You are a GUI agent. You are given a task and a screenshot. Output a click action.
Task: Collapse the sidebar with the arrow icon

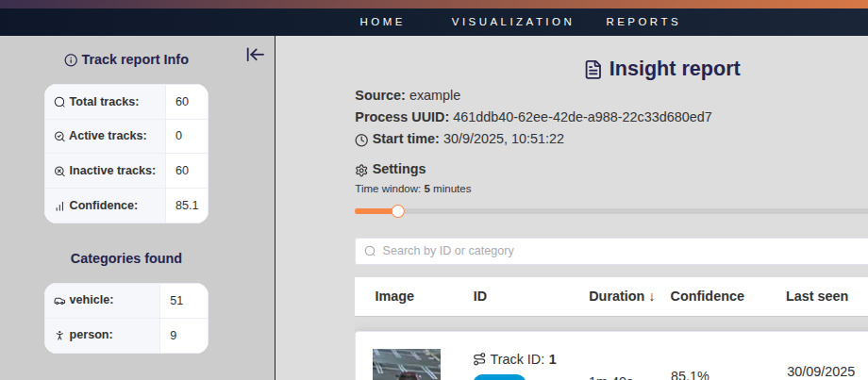tap(255, 55)
